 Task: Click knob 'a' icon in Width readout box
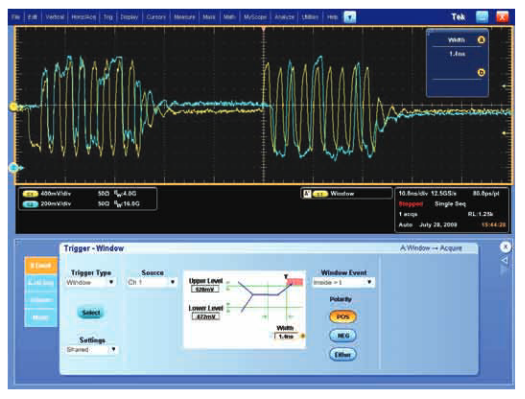pos(481,40)
